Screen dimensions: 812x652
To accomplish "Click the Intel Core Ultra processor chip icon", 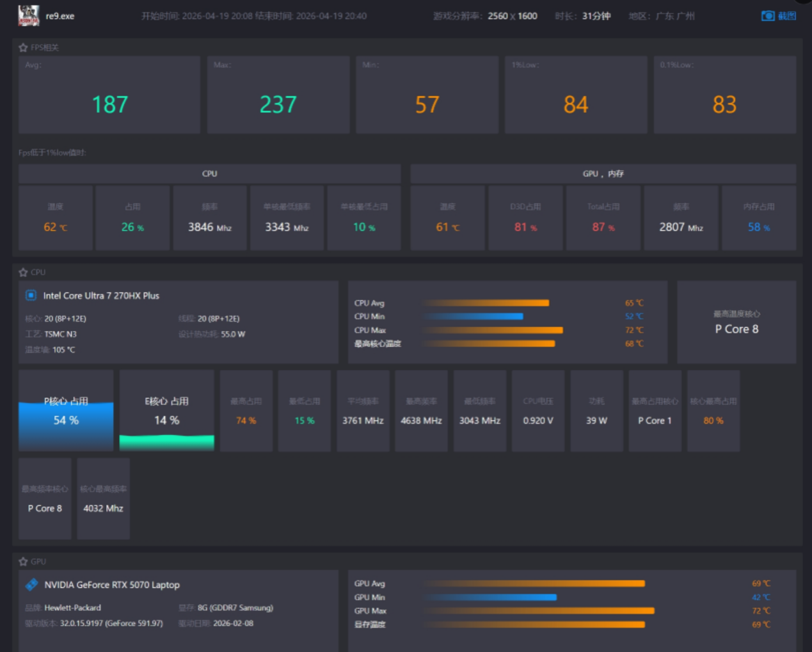I will click(31, 296).
